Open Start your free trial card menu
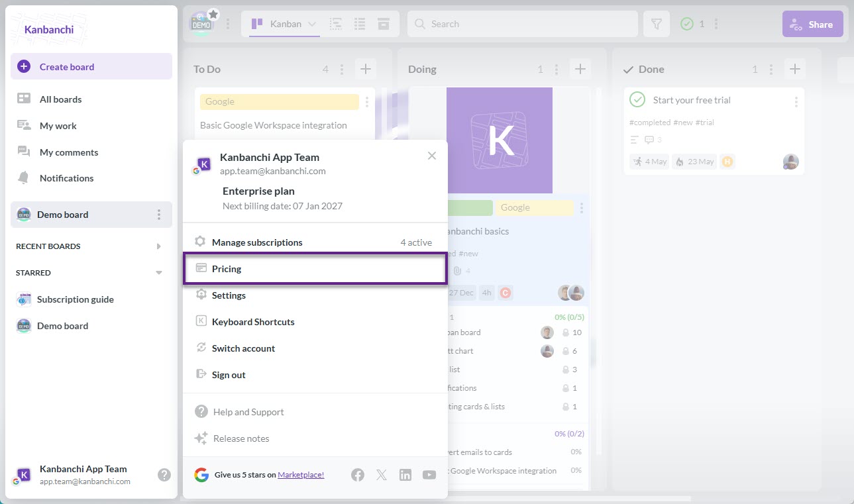 796,102
